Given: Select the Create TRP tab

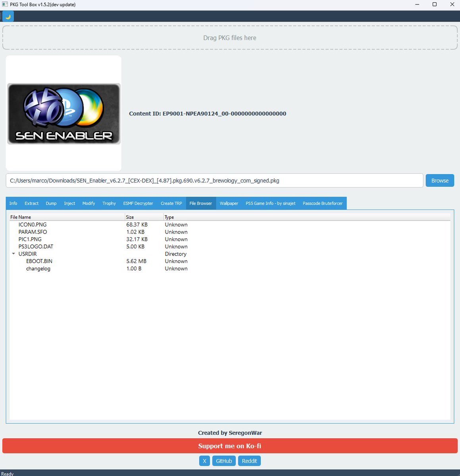Looking at the screenshot, I should tap(171, 203).
